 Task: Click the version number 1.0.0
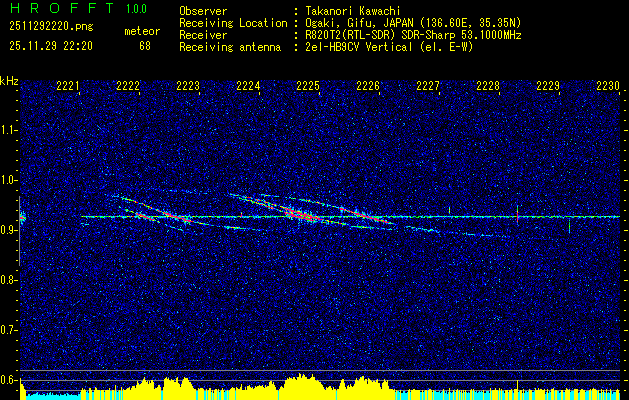[x=136, y=9]
